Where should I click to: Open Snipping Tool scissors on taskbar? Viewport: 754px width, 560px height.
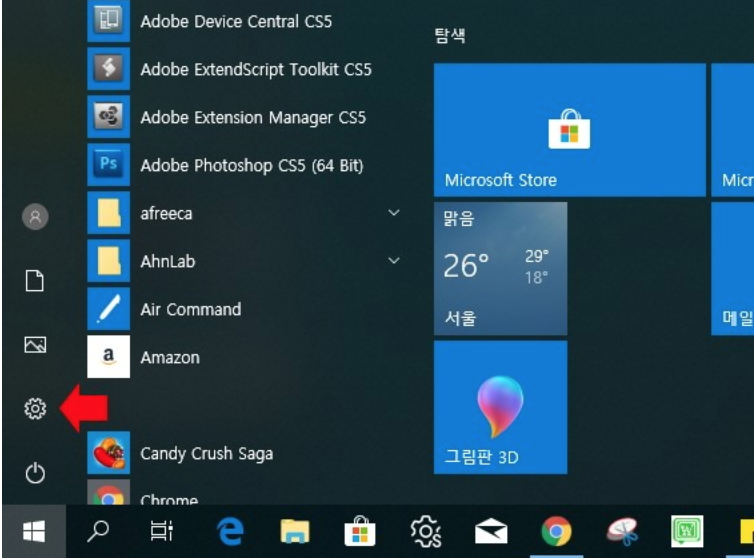click(622, 532)
